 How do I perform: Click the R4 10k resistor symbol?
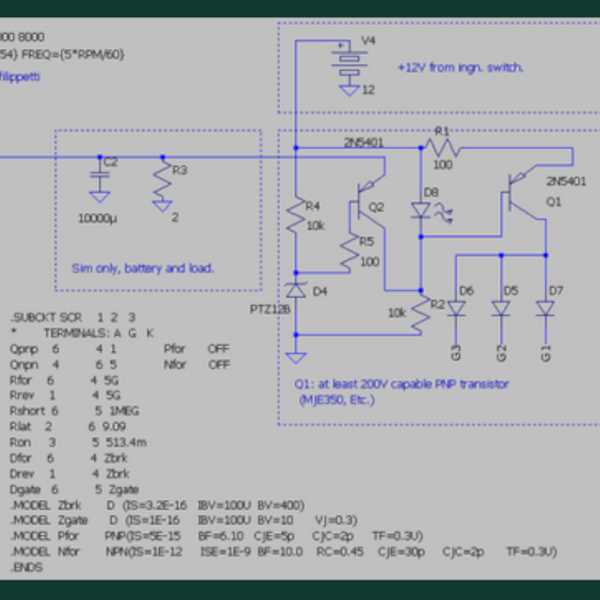click(296, 216)
